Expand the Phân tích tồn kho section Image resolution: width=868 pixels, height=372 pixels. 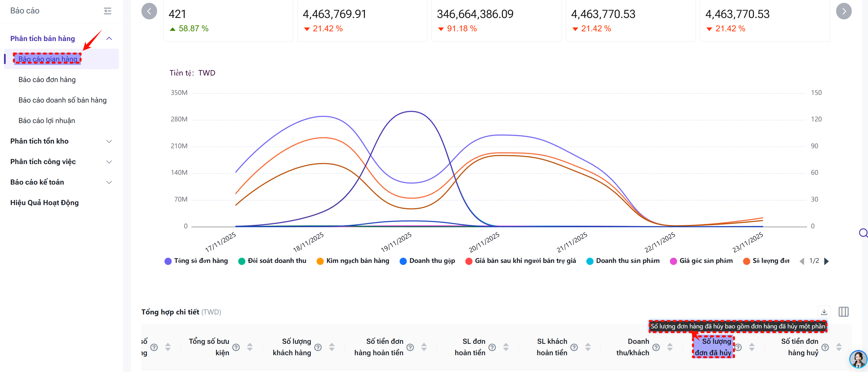click(x=109, y=141)
